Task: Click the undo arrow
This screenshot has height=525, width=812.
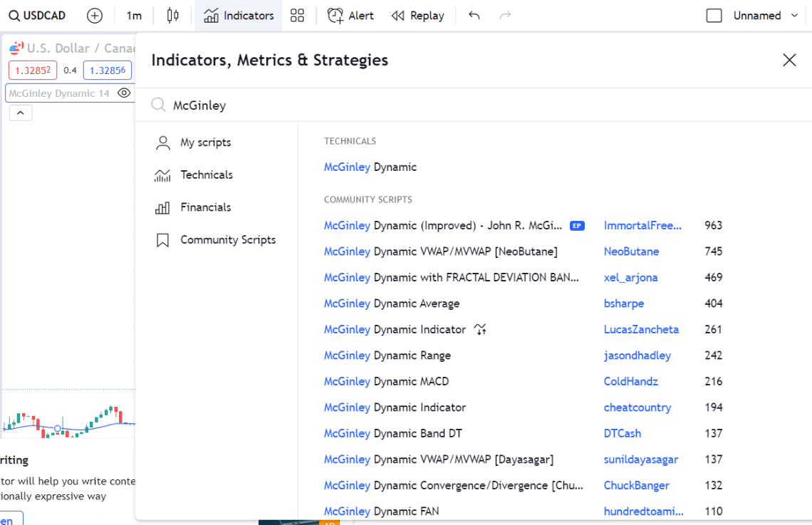Action: (474, 15)
